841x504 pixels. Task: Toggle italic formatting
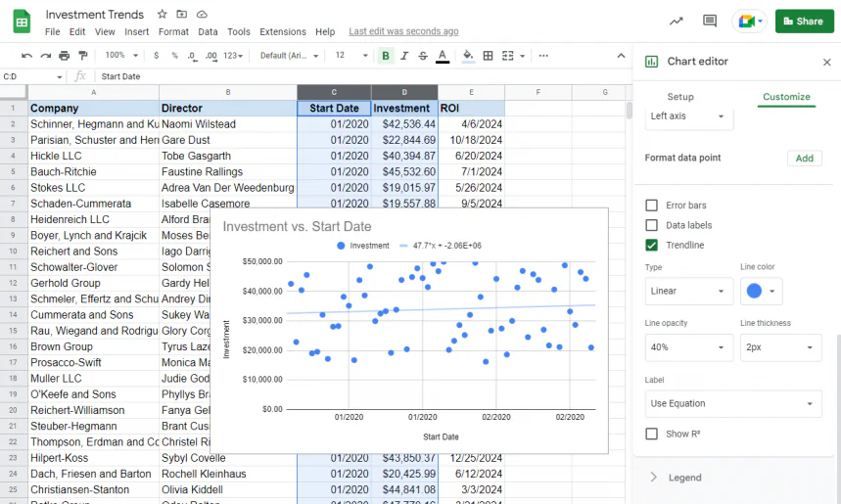[x=404, y=56]
